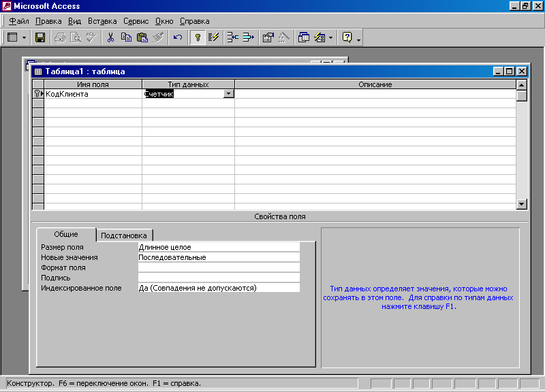This screenshot has width=545, height=392.
Task: Click Новые значения value Последовательные
Action: [x=219, y=257]
